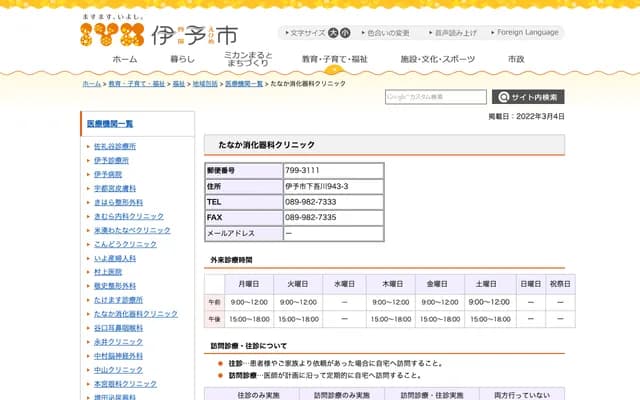
Task: Open the 施設・文化・スポーツ menu item
Action: click(x=438, y=59)
